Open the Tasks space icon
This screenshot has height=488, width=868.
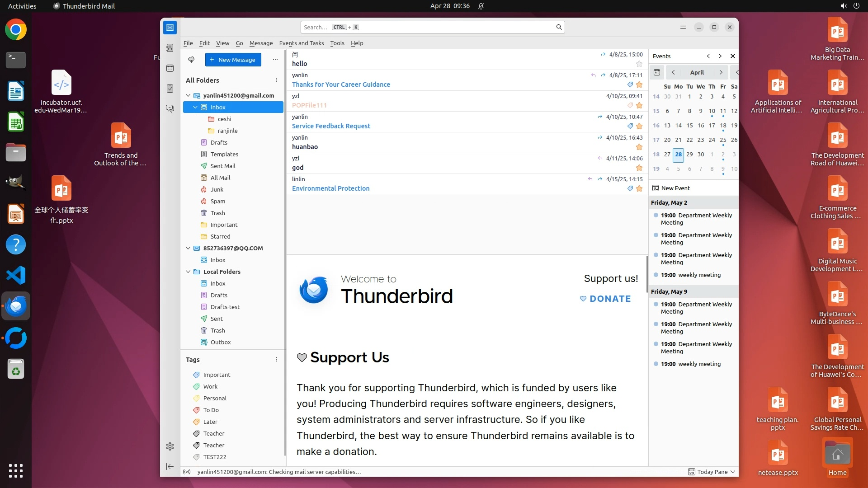[170, 89]
